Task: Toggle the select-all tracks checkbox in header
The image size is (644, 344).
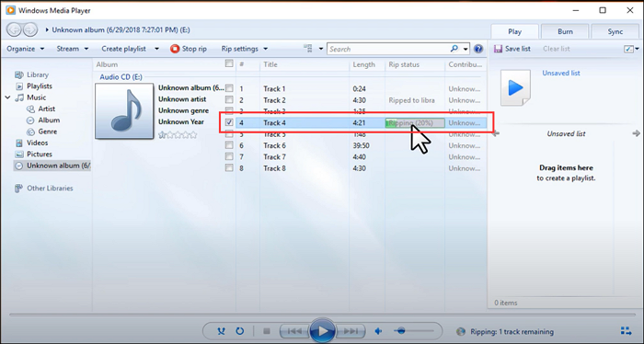Action: click(x=229, y=63)
